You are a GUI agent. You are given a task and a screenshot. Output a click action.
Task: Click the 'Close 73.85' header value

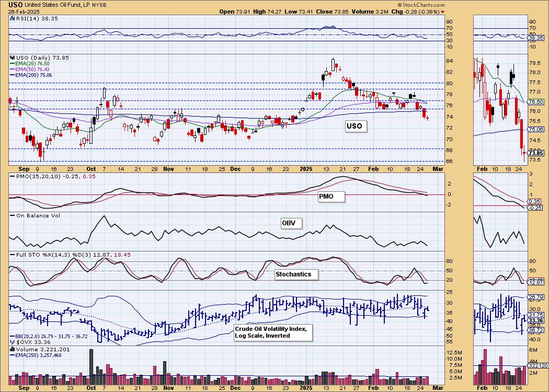(332, 11)
